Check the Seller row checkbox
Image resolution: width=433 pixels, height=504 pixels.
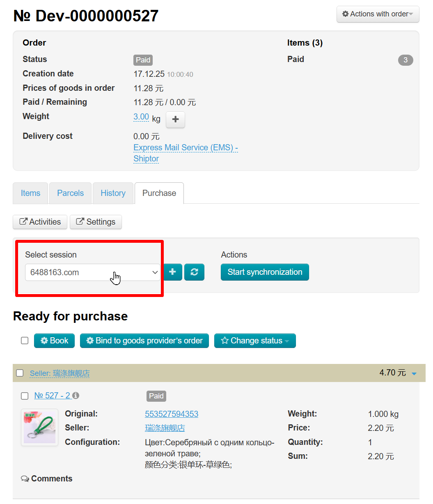coord(20,373)
